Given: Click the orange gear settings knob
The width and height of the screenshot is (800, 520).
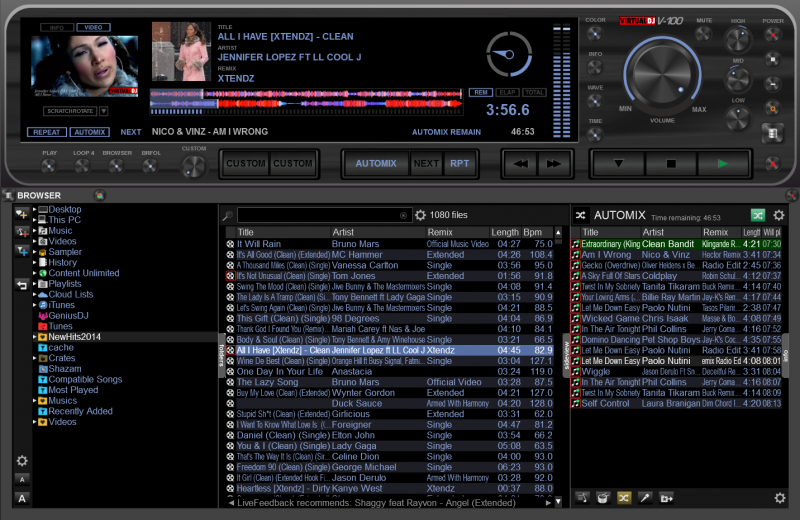Looking at the screenshot, I should click(x=772, y=108).
